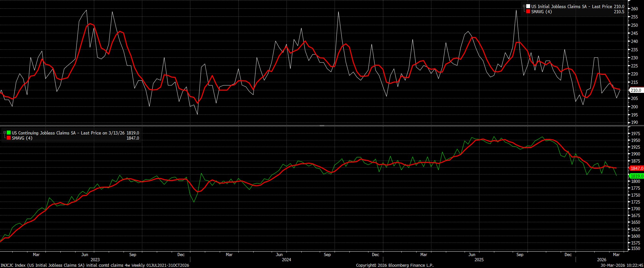644x268 pixels.
Task: Click the 2025 year label on time axis
Action: (x=479, y=260)
